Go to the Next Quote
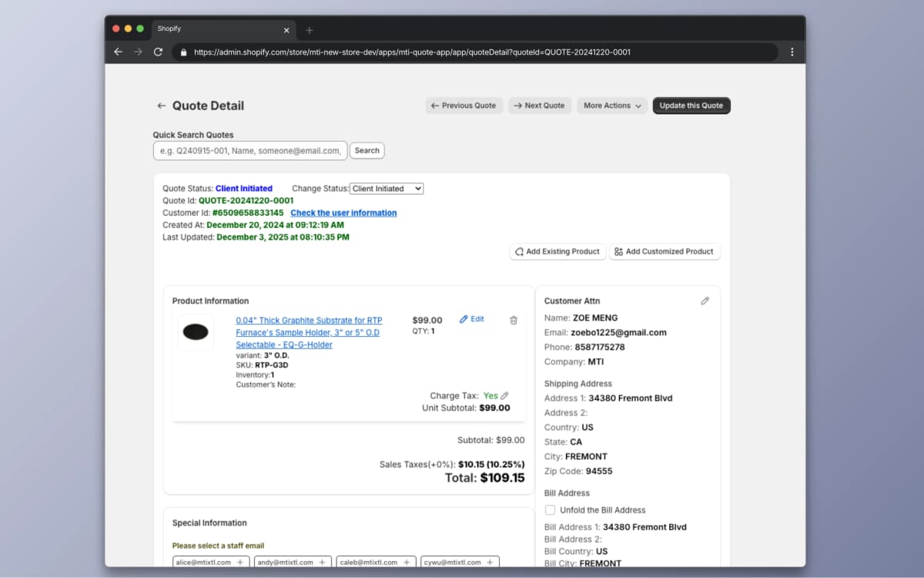924x578 pixels. coord(539,106)
